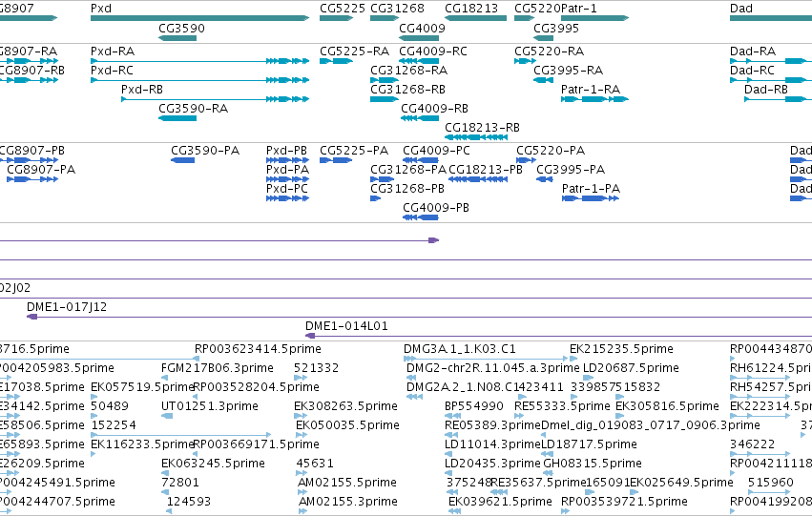This screenshot has width=812, height=516.
Task: Select the EK025649.5prime feature label
Action: tap(681, 483)
